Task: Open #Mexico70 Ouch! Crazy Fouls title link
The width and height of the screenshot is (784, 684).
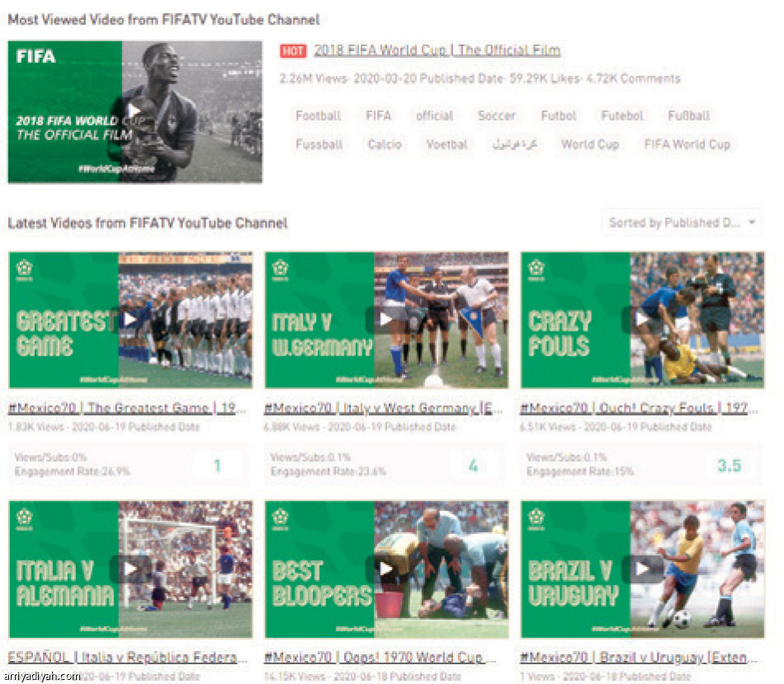Action: [x=640, y=408]
